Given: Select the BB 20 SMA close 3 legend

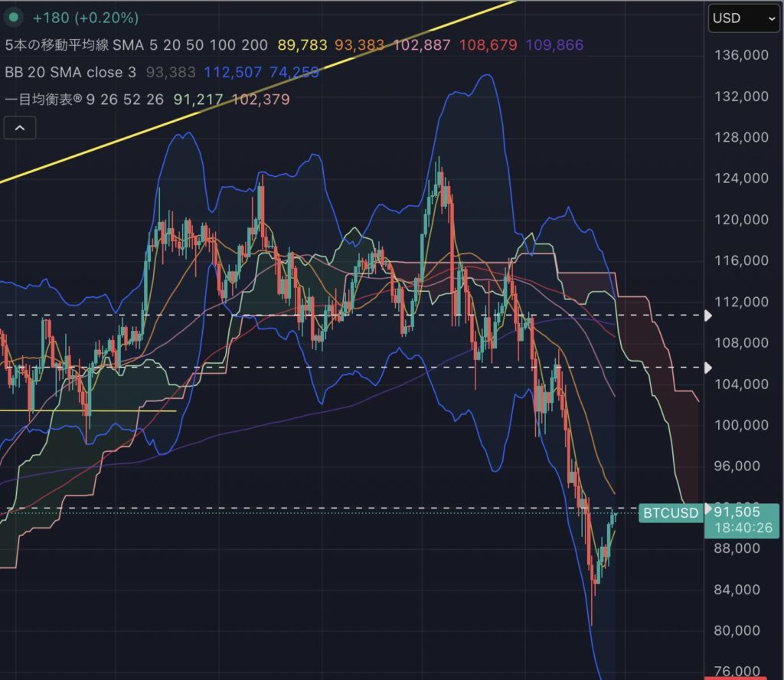Looking at the screenshot, I should click(70, 72).
